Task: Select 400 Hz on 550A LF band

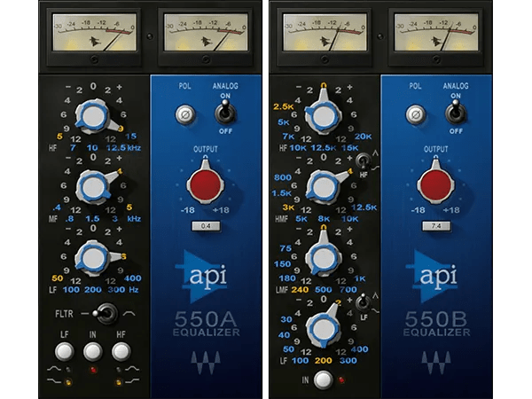Action: coord(133,278)
